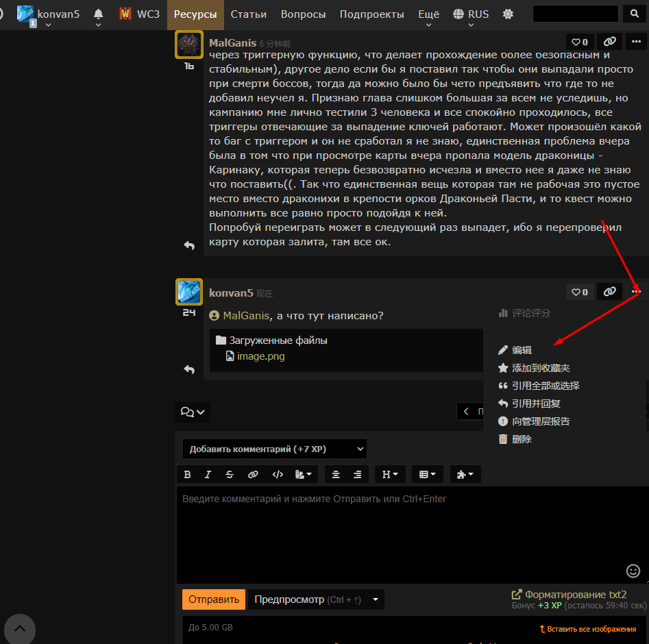Click konvan5 comment three-dots menu
The height and width of the screenshot is (644, 649).
[636, 292]
